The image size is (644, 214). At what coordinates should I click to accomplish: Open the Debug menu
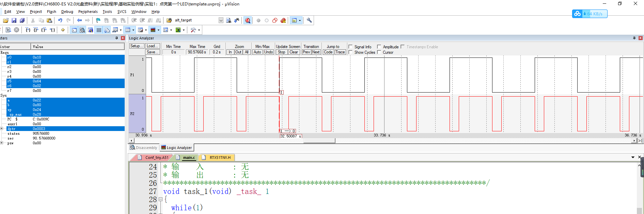pyautogui.click(x=67, y=12)
